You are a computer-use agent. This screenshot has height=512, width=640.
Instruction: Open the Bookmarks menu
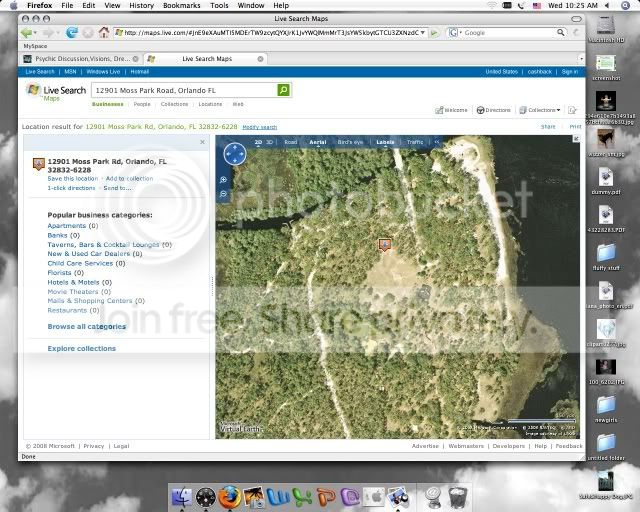point(181,5)
